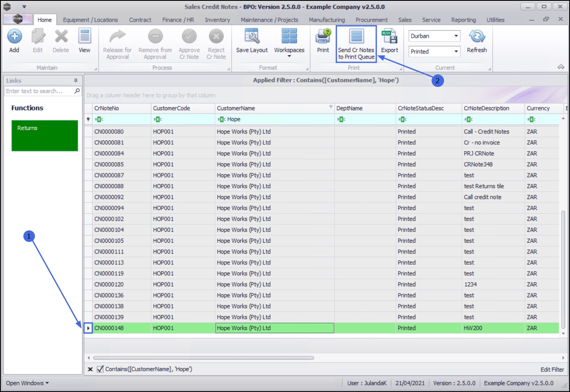Click the filter condition icon under CrNoteDescription
The width and height of the screenshot is (570, 392).
tap(469, 119)
